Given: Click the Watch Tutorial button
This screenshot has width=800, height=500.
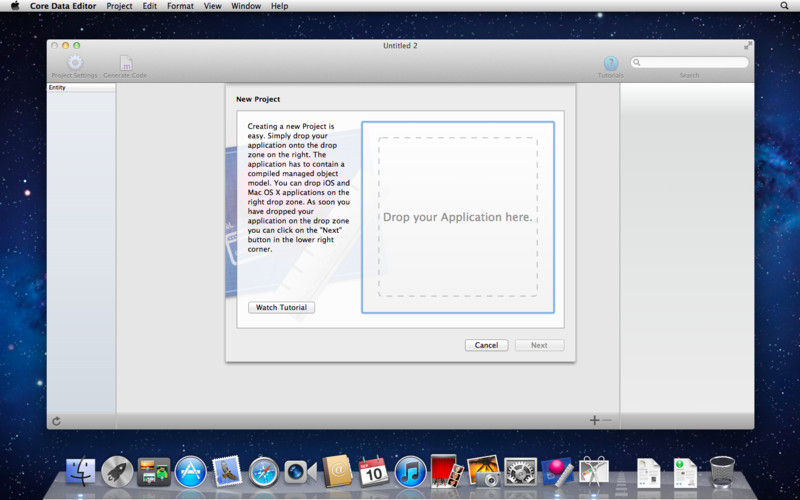Looking at the screenshot, I should [281, 308].
